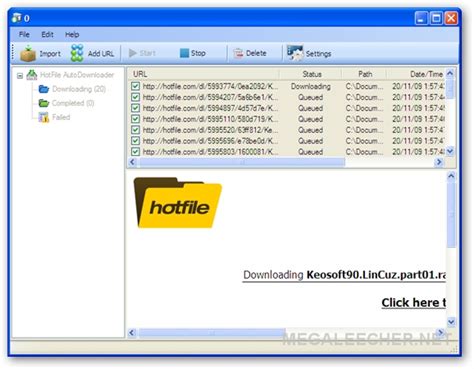
Task: Click browser pane scroll left arrow
Action: coord(132,333)
